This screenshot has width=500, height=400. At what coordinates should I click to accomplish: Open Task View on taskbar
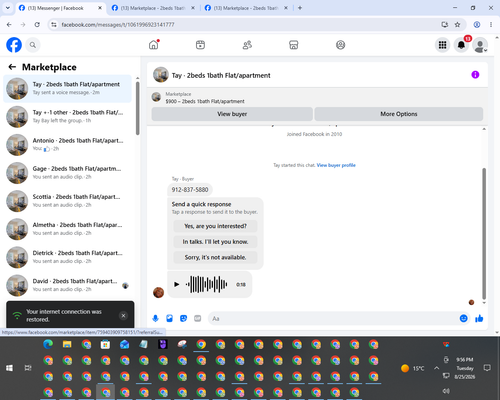click(28, 368)
